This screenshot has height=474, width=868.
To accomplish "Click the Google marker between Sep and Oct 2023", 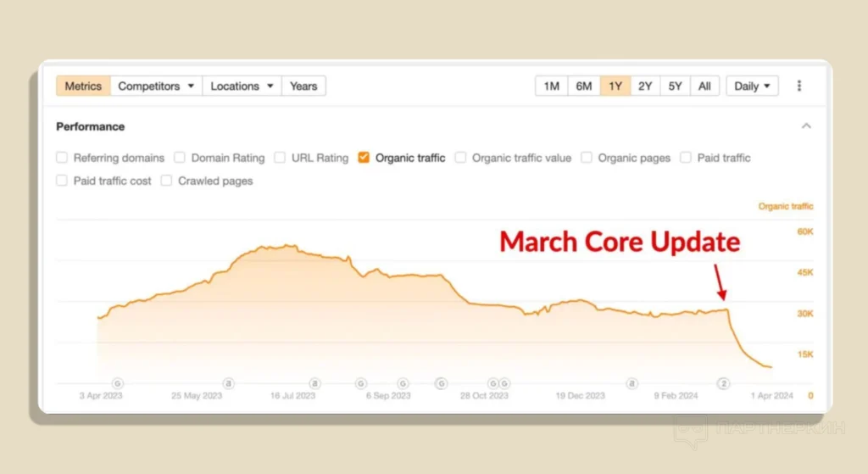I will point(441,383).
